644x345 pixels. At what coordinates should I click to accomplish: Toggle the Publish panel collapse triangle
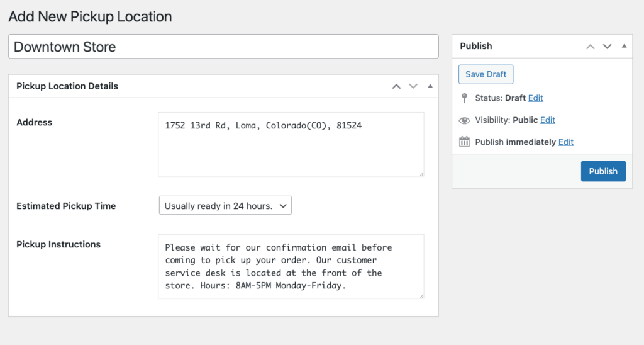tap(624, 46)
